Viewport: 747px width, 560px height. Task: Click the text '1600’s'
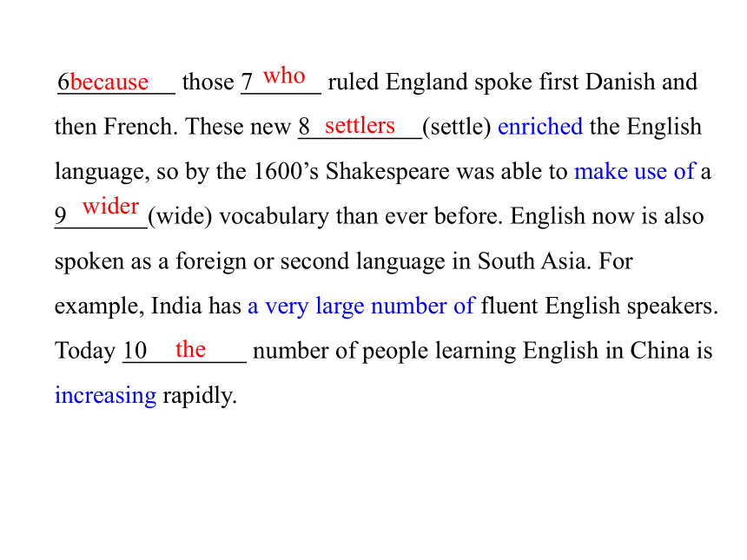[286, 171]
